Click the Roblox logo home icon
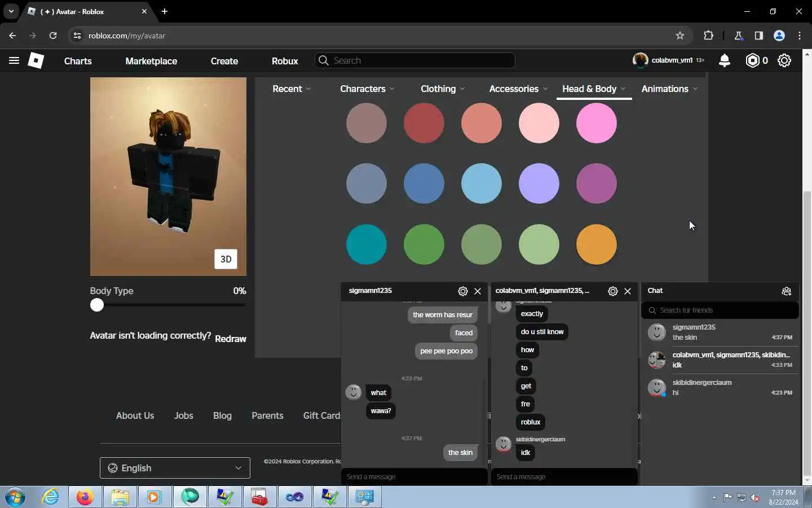 pos(36,60)
